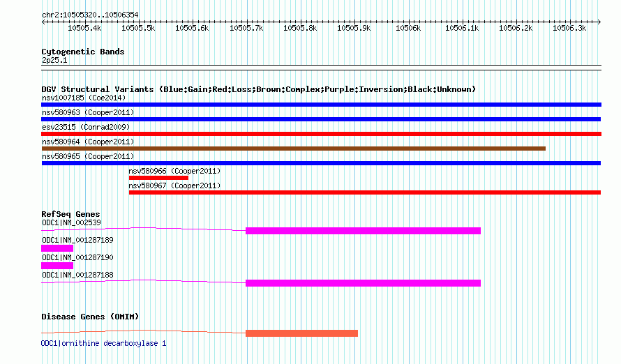
Task: Open nsv580967 (Cooper2011) variant label
Action: tap(174, 185)
